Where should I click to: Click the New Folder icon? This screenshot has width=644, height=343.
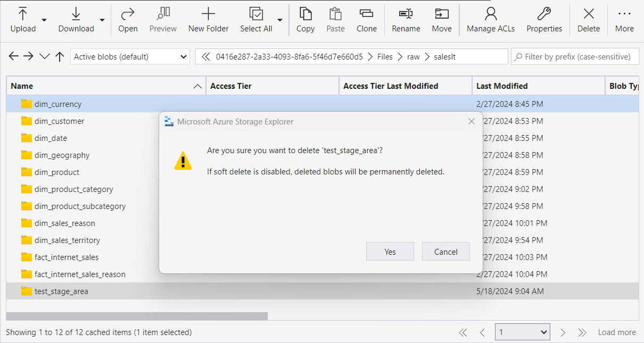(208, 13)
